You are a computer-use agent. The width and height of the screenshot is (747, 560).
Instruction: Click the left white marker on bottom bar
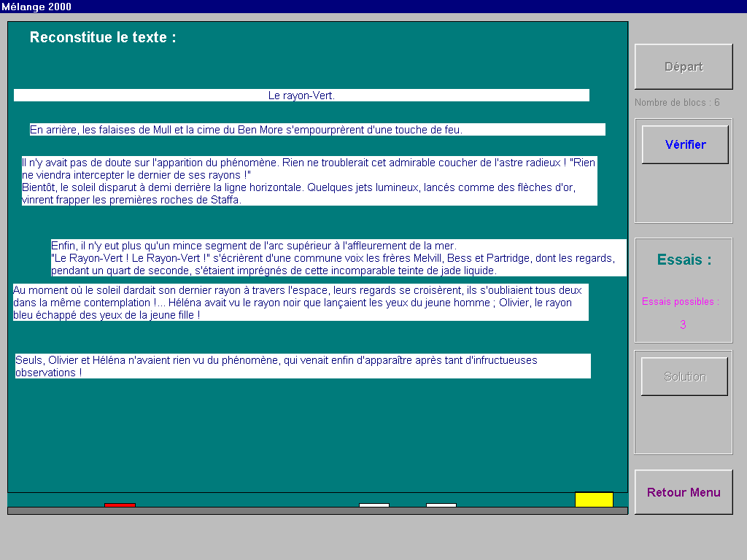click(x=374, y=505)
